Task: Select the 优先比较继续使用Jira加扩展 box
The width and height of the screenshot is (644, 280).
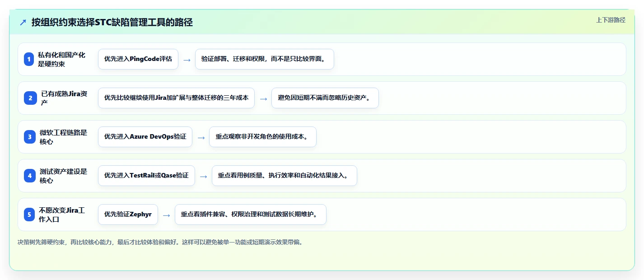Action: pos(176,98)
